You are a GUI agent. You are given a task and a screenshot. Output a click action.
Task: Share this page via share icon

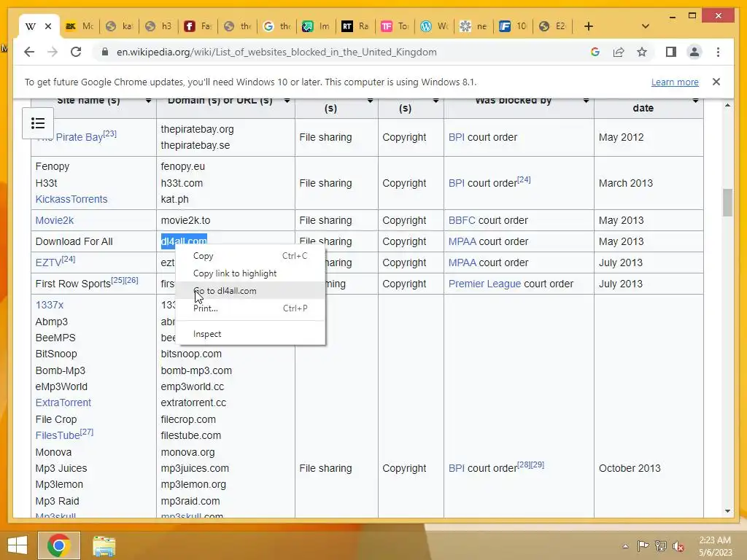[x=619, y=52]
